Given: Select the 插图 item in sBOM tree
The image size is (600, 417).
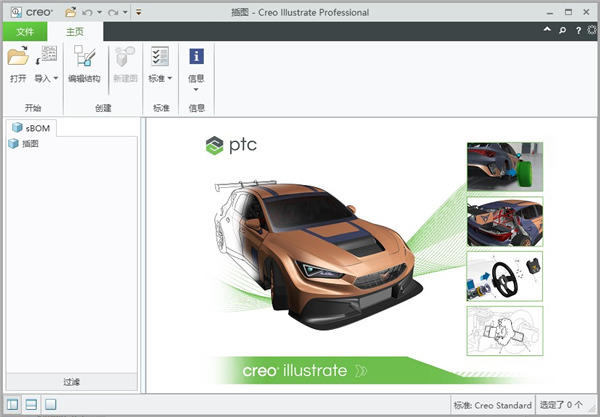Looking at the screenshot, I should (30, 144).
